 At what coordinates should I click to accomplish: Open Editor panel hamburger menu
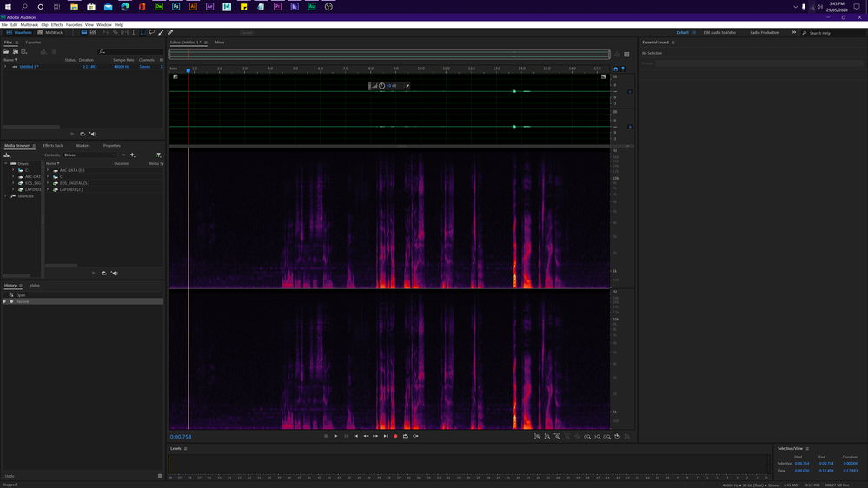tap(206, 43)
